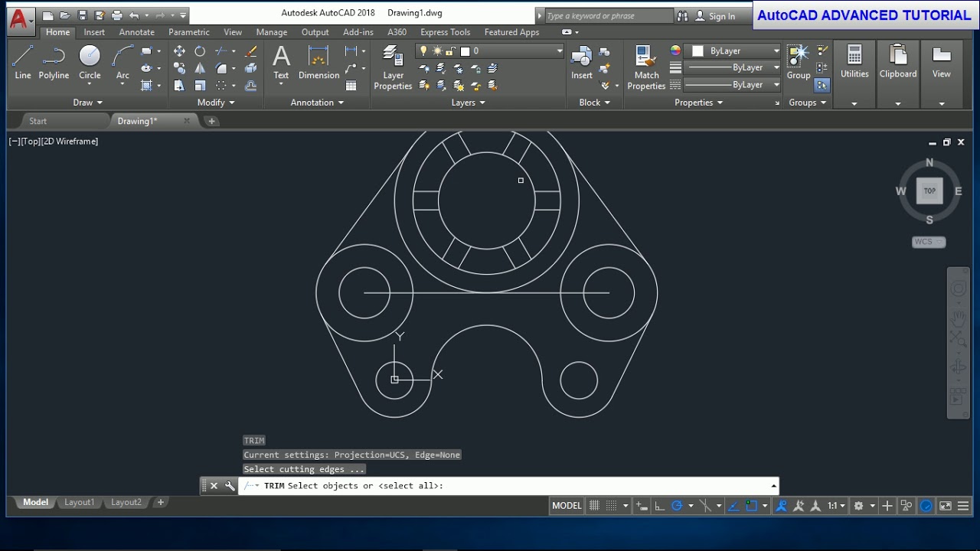The image size is (980, 551).
Task: Toggle object snap in status bar
Action: pos(752,506)
